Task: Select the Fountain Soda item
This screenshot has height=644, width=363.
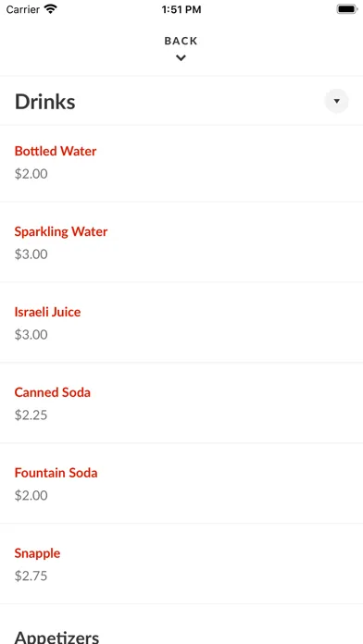Action: (56, 473)
